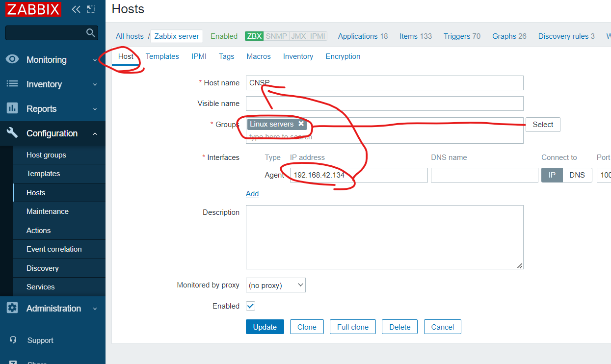Screen dimensions: 611x364
Task: Click the Support headset icon
Action: [13, 340]
